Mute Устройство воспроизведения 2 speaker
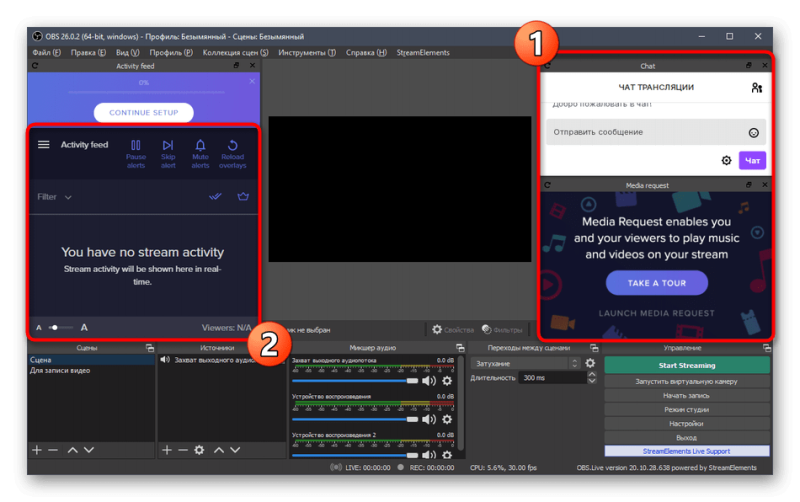 429,455
